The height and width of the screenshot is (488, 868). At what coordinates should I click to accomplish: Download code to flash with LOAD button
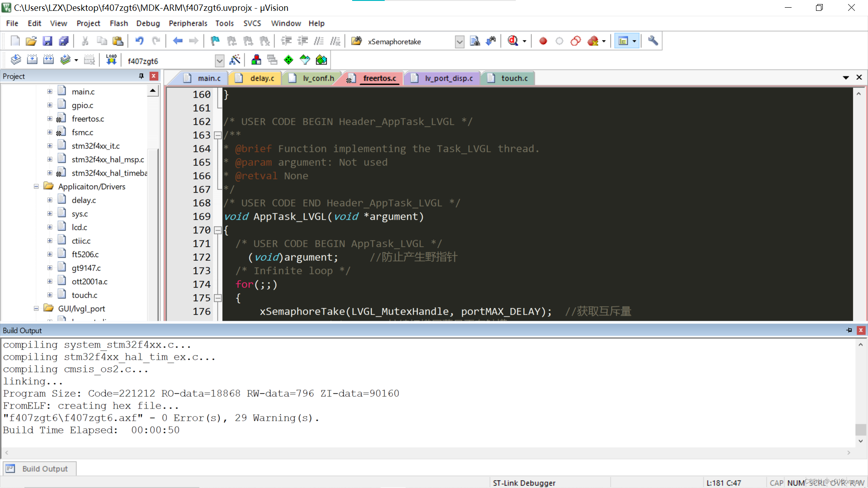pyautogui.click(x=111, y=59)
